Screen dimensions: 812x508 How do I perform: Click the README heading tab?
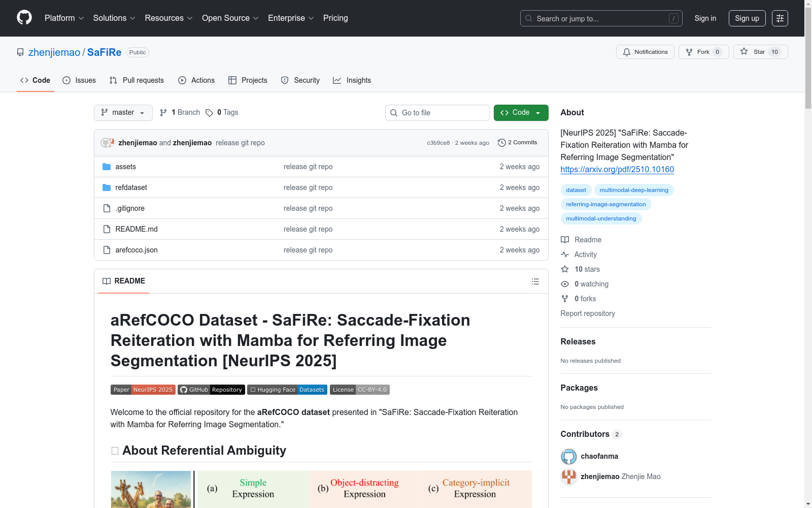(x=124, y=281)
